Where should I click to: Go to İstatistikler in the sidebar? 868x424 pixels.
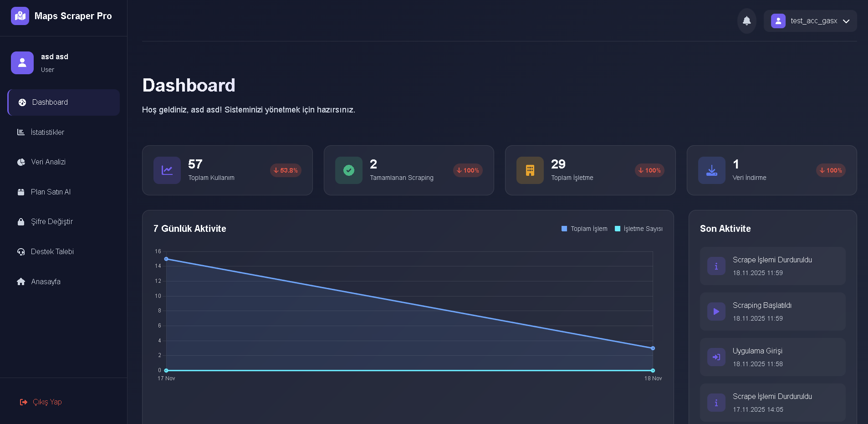tap(64, 132)
